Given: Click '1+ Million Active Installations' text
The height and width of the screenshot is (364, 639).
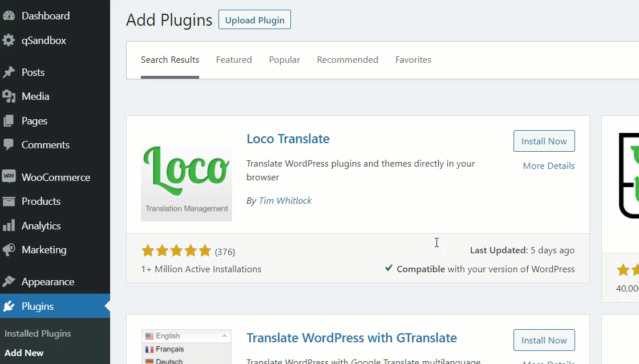Looking at the screenshot, I should coord(201,269).
